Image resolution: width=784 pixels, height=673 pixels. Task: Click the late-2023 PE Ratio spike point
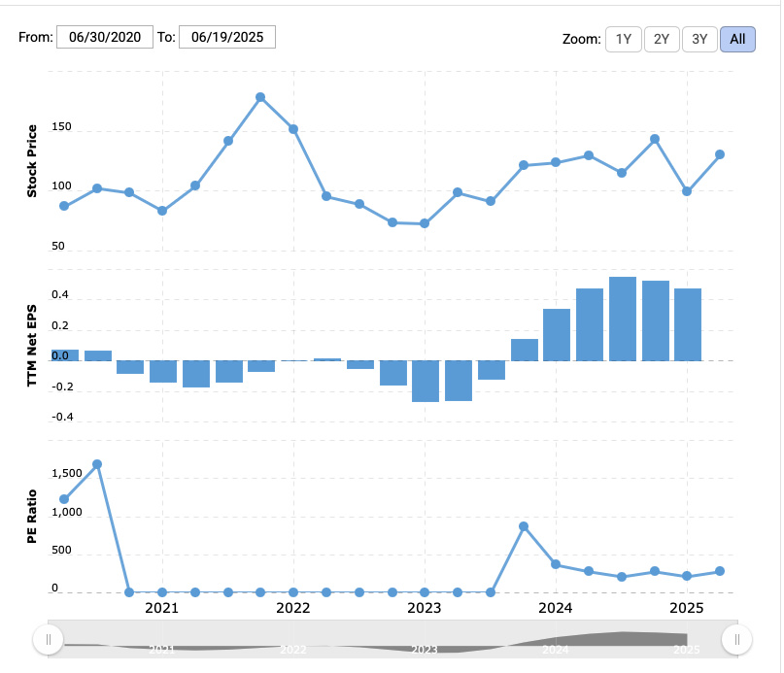click(524, 526)
